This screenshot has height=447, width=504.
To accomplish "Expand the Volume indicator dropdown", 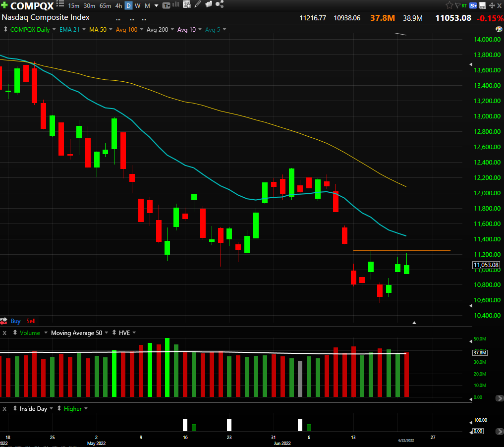I will tap(46, 333).
